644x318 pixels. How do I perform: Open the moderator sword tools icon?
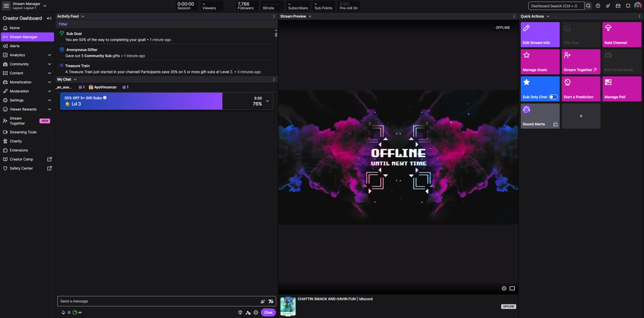pos(248,313)
